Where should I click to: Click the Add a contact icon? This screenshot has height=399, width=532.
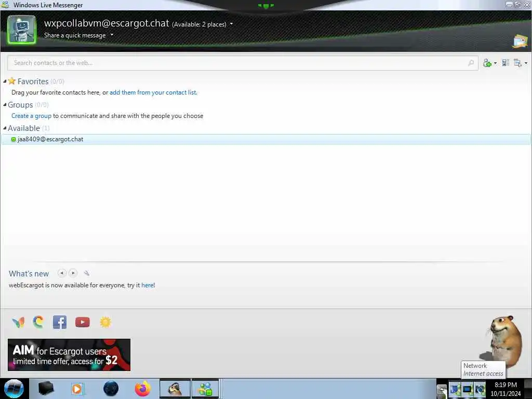pyautogui.click(x=487, y=63)
